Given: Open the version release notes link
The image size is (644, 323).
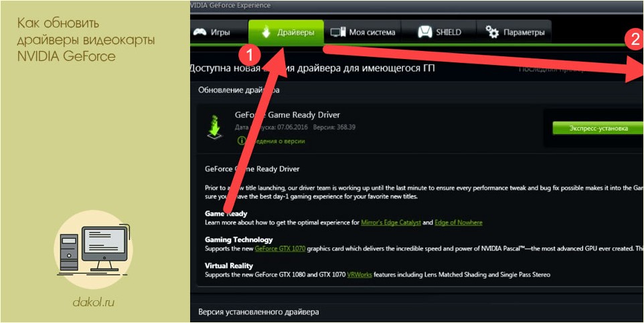Looking at the screenshot, I should tap(271, 141).
